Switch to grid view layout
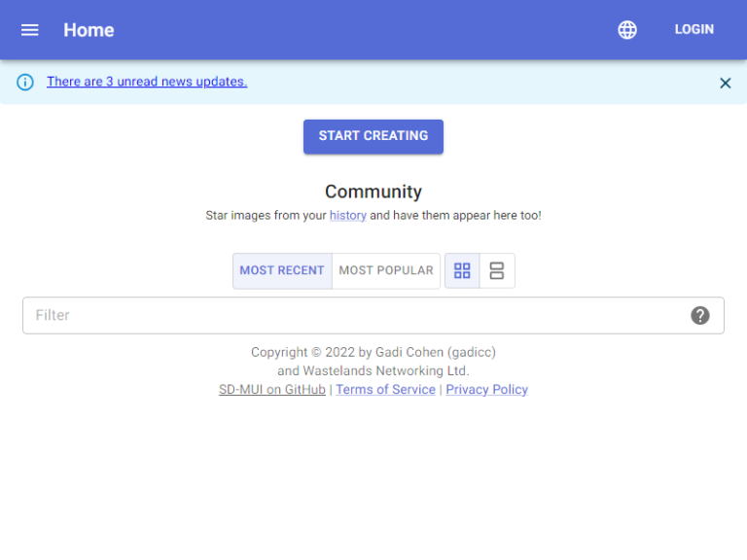This screenshot has height=560, width=747. (x=462, y=270)
